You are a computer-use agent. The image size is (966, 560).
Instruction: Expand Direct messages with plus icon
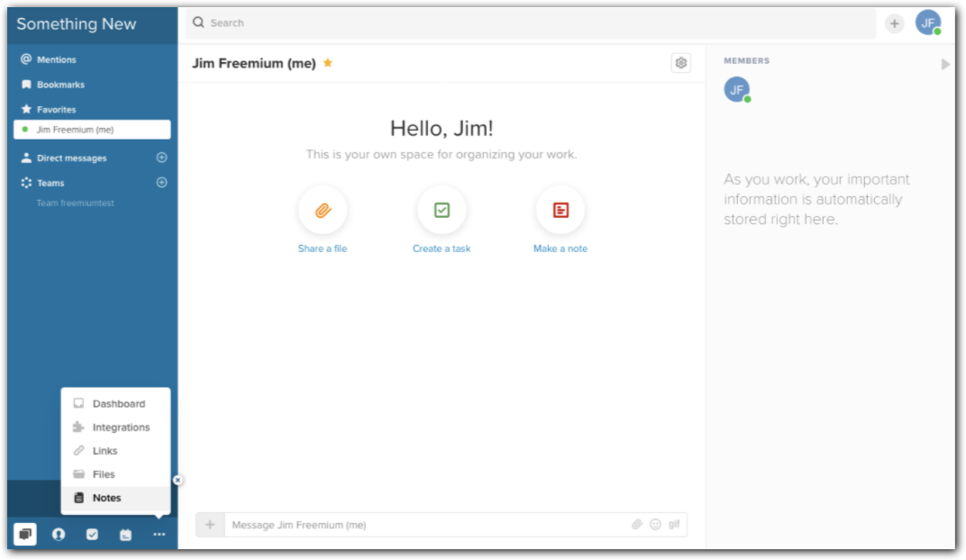(x=161, y=157)
